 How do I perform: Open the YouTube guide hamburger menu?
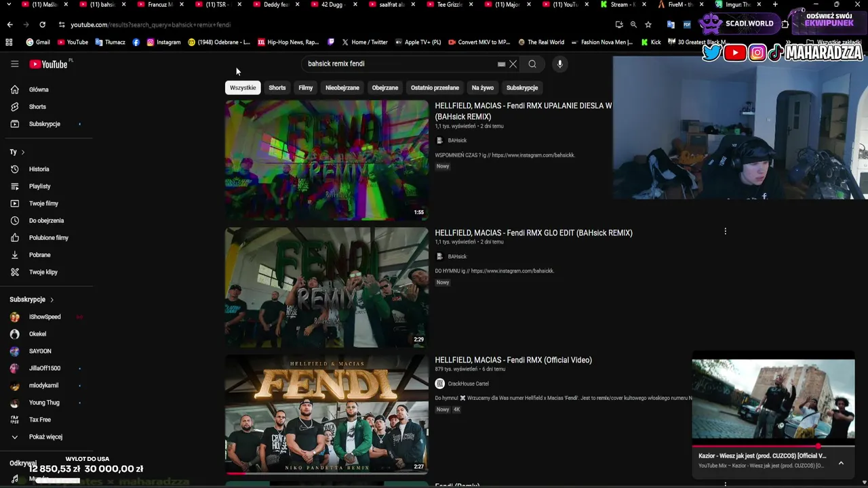pos(14,64)
